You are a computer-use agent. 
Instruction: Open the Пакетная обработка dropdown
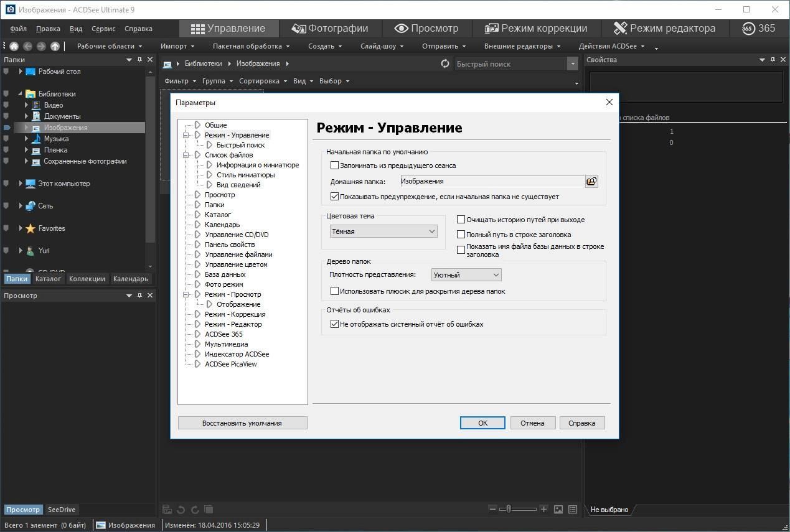(252, 46)
